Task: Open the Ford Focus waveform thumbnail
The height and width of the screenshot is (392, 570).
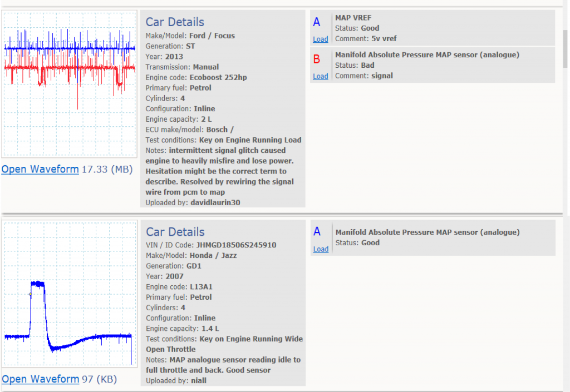Action: 69,84
